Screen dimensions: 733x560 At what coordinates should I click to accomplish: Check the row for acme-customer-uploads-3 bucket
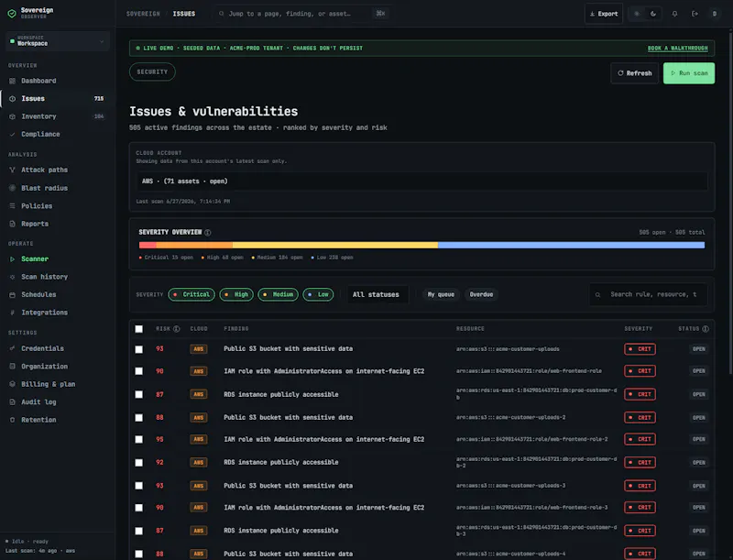pos(139,486)
